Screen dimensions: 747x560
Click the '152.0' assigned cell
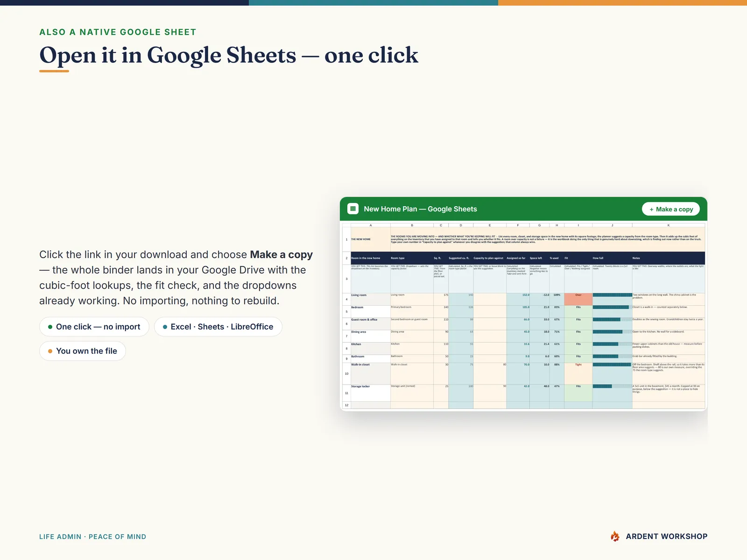(518, 299)
